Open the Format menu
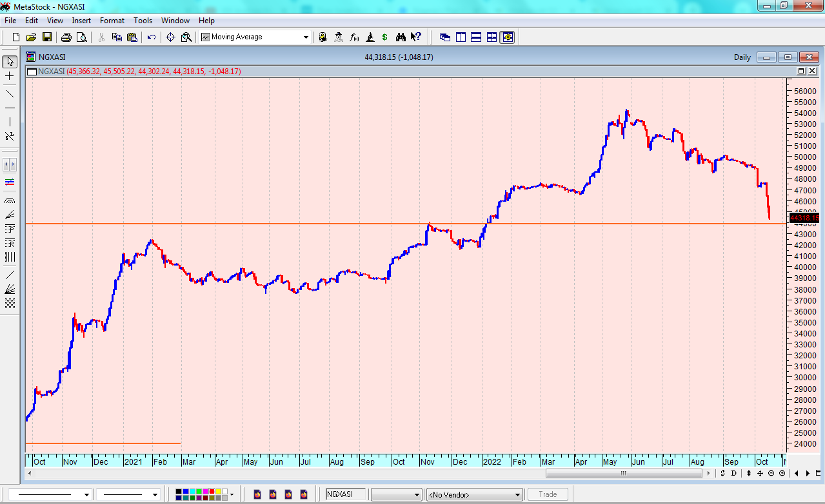825x504 pixels. click(x=112, y=21)
